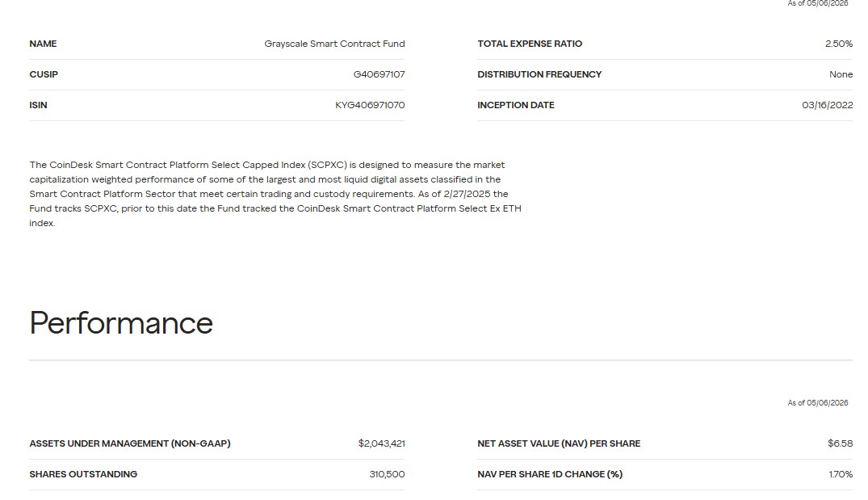Screen dimensions: 868x500
Task: Click the index description paragraph about SCPXC
Action: [x=275, y=194]
